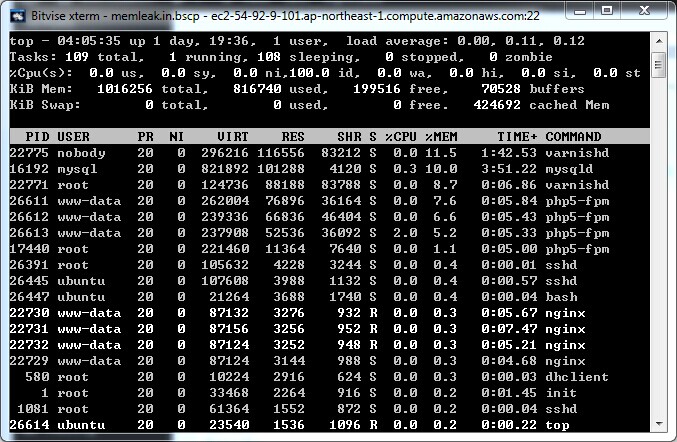Click PID 26391 sshd row

coord(329,265)
